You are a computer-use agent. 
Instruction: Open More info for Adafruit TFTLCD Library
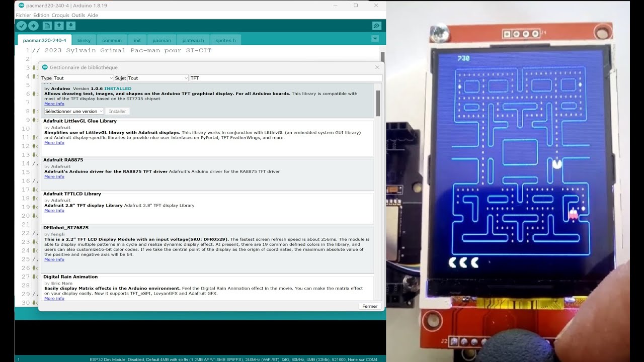pos(54,211)
